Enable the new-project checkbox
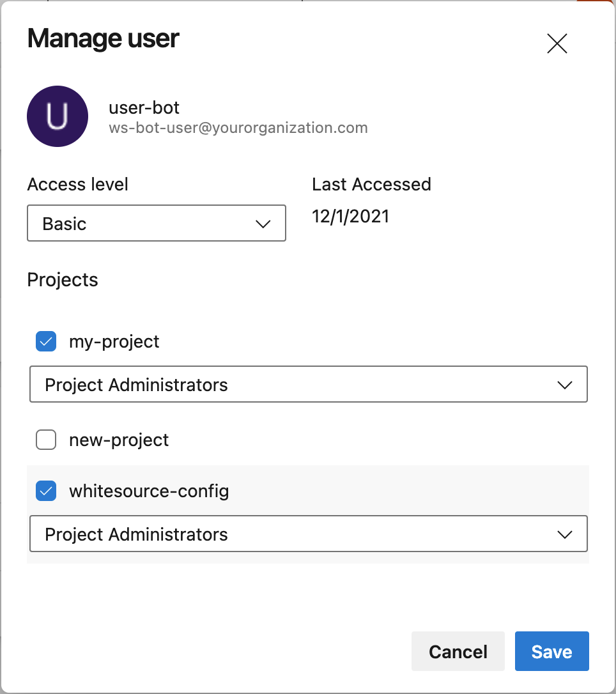 pyautogui.click(x=46, y=440)
